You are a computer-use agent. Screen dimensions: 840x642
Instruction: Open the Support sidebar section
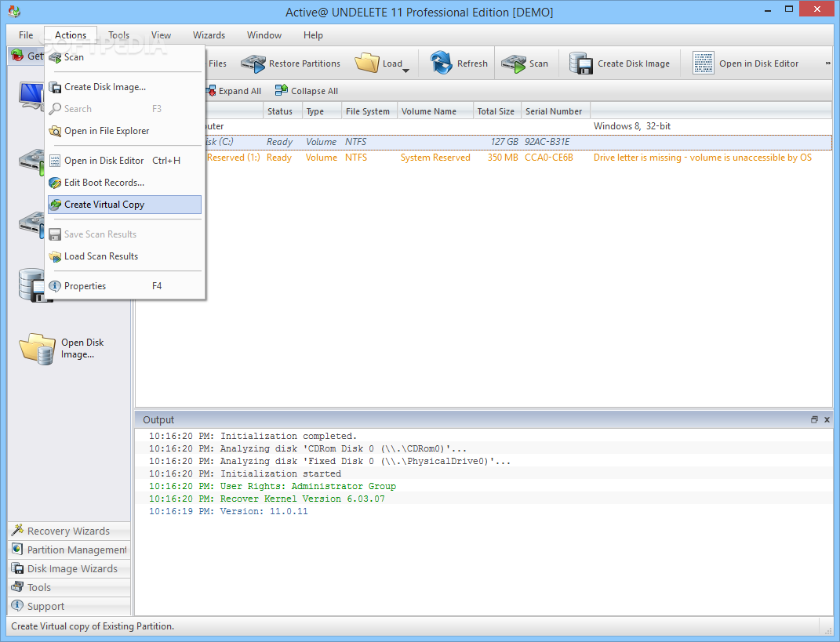point(69,606)
